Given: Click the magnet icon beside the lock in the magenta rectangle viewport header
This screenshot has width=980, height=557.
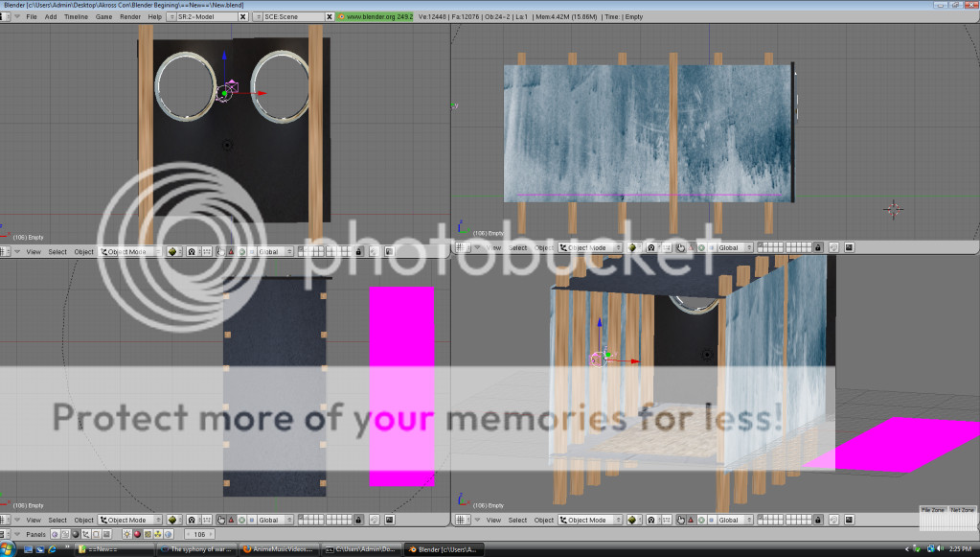Looking at the screenshot, I should pos(375,520).
